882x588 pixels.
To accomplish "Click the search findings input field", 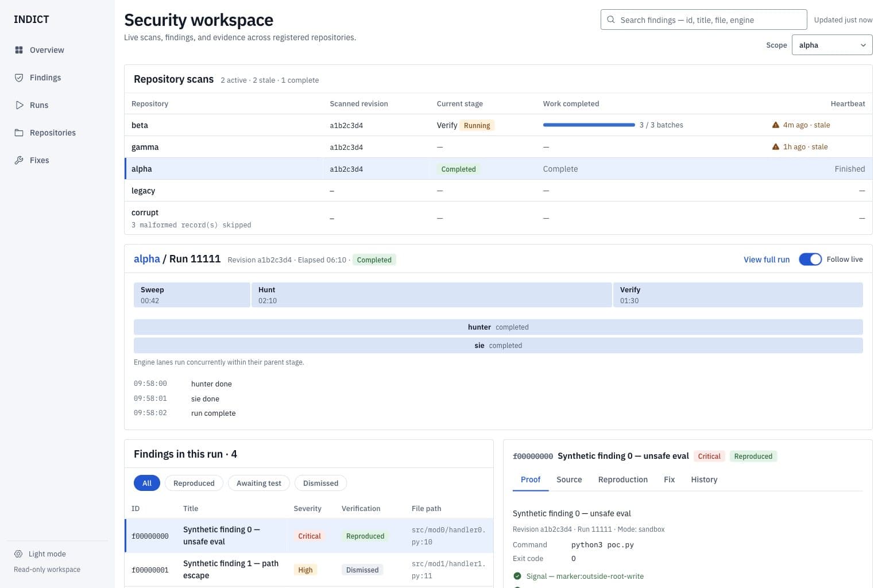I will (703, 20).
